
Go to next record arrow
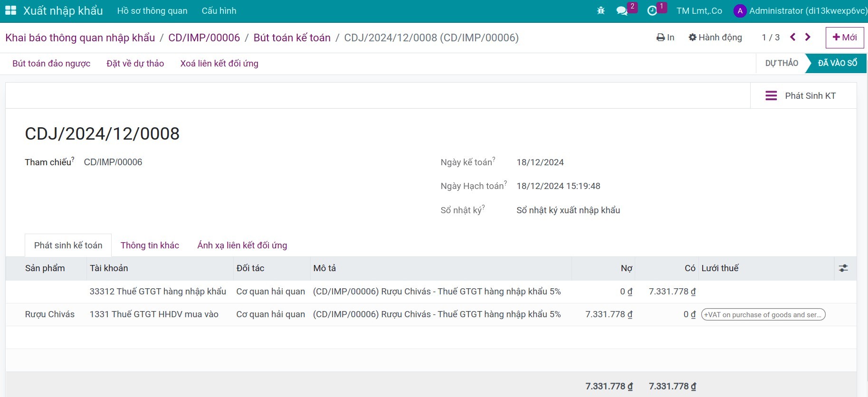[808, 37]
